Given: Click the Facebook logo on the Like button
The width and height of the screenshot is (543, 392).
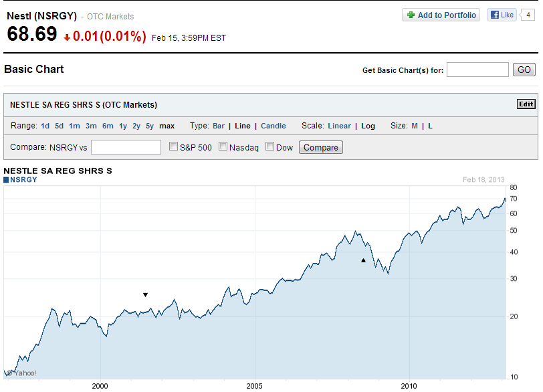Looking at the screenshot, I should [x=495, y=15].
